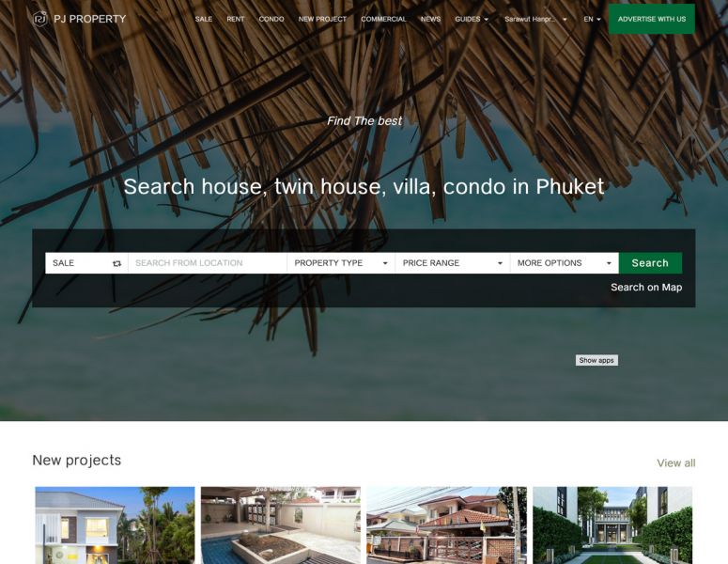Expand the Guides dropdown menu

(x=472, y=19)
